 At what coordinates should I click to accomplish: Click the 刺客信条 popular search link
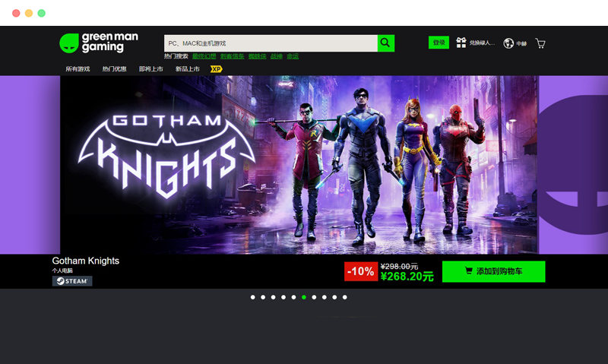232,56
